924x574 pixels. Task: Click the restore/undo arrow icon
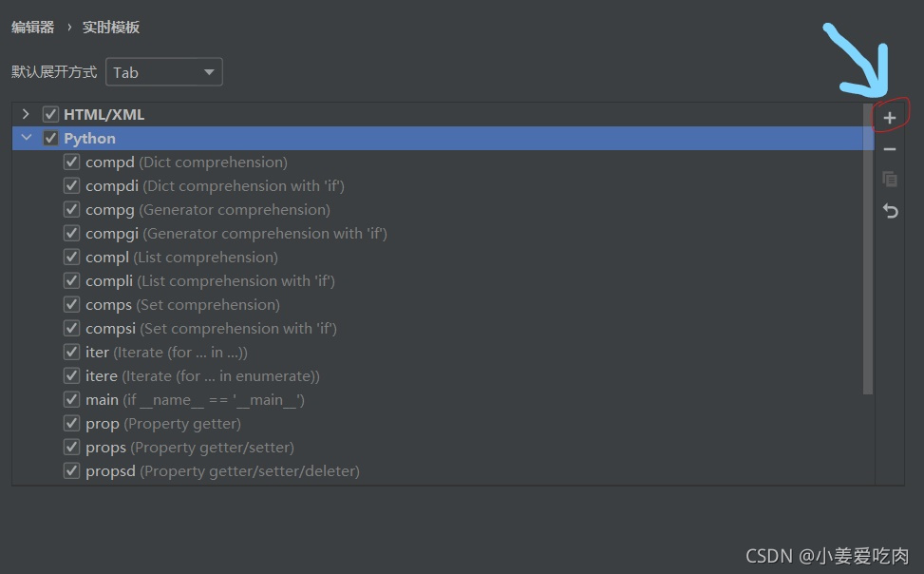(890, 210)
